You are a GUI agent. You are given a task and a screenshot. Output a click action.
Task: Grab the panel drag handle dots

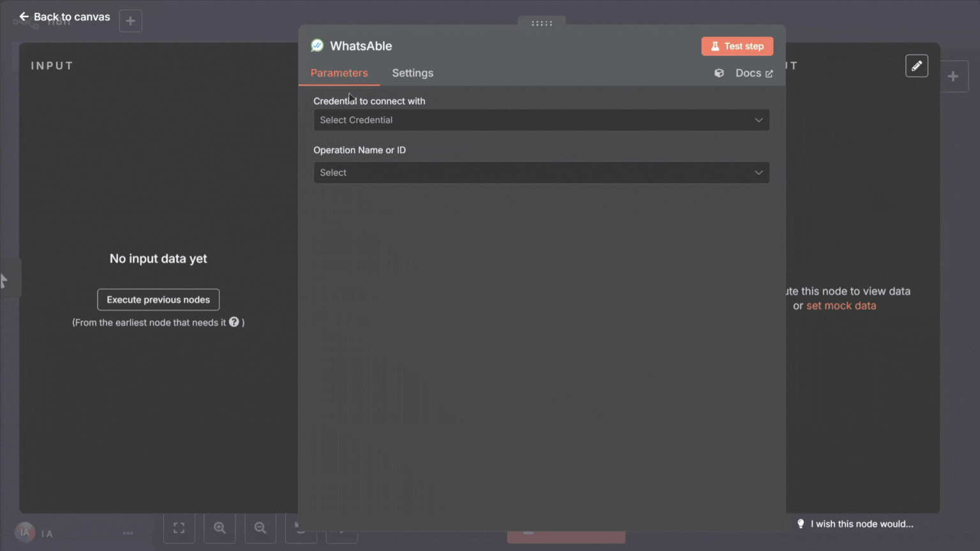pos(542,23)
